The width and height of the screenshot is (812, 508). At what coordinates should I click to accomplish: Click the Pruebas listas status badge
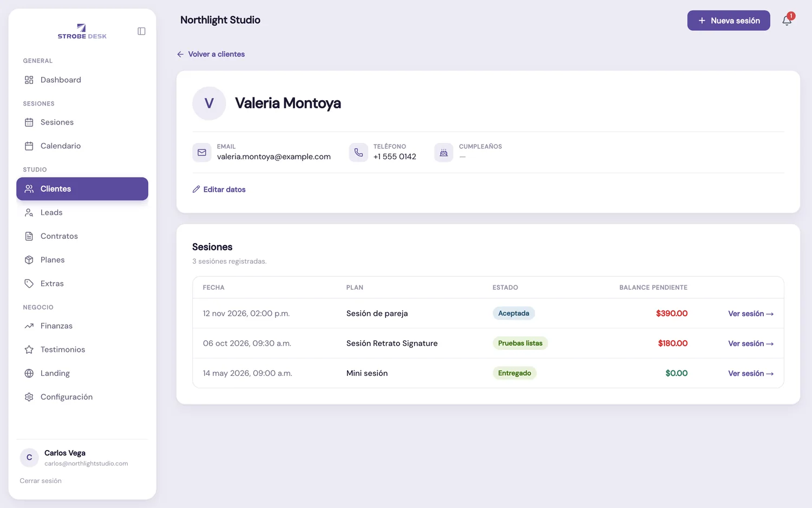coord(520,343)
